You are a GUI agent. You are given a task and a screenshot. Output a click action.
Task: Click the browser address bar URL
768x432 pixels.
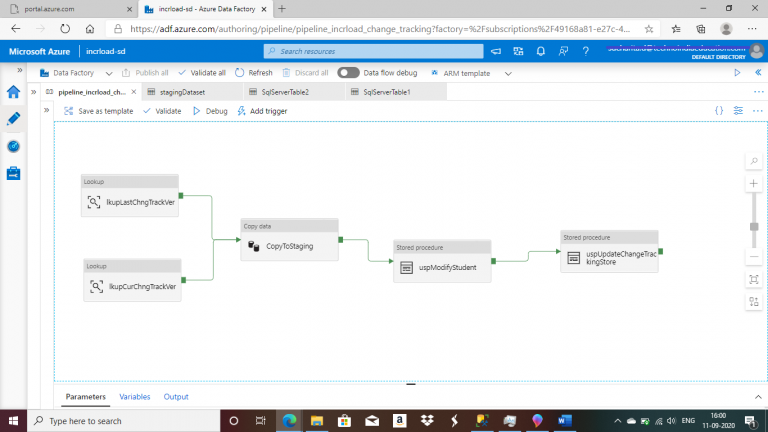coord(380,29)
